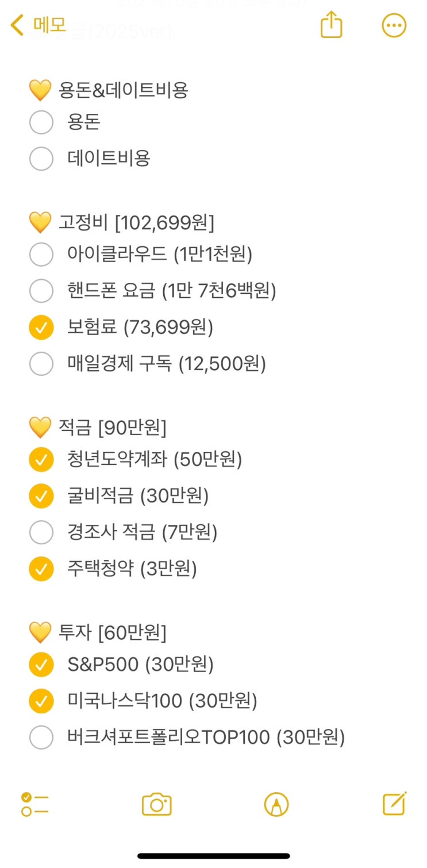The image size is (427, 868).
Task: Check the 데이트비용 circle
Action: click(41, 159)
